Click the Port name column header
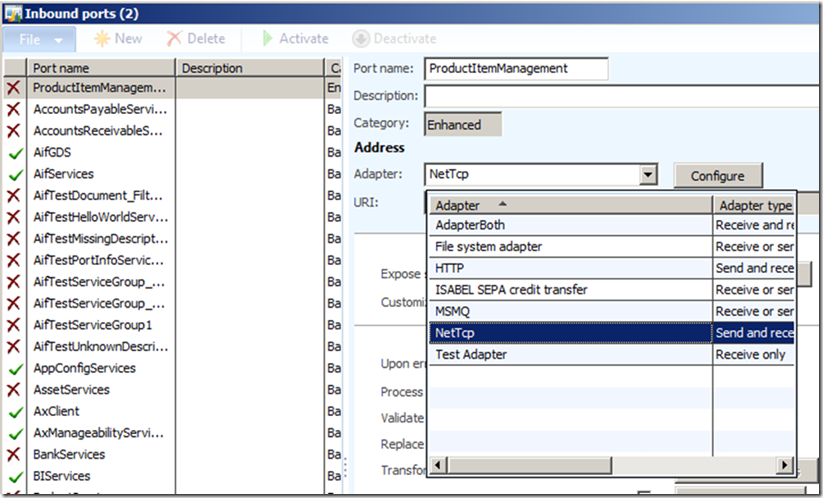Screen dimensions: 823x498 [100, 68]
